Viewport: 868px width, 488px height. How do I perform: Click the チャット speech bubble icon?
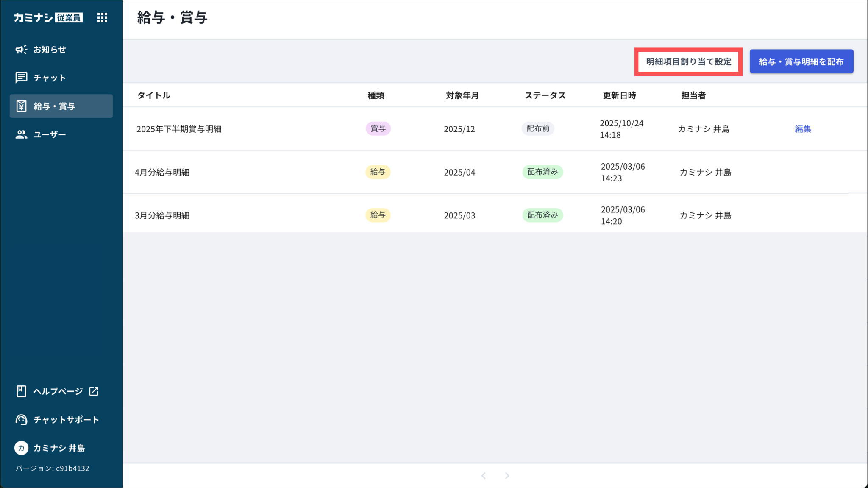pos(21,78)
